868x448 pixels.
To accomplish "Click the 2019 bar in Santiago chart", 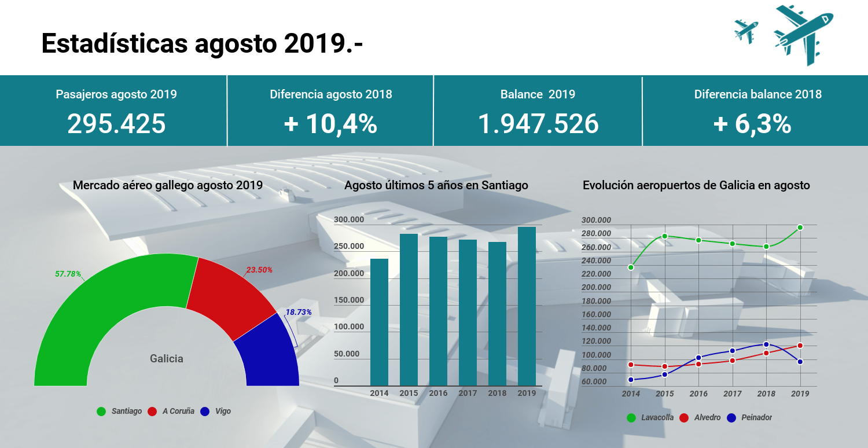I will (x=527, y=306).
